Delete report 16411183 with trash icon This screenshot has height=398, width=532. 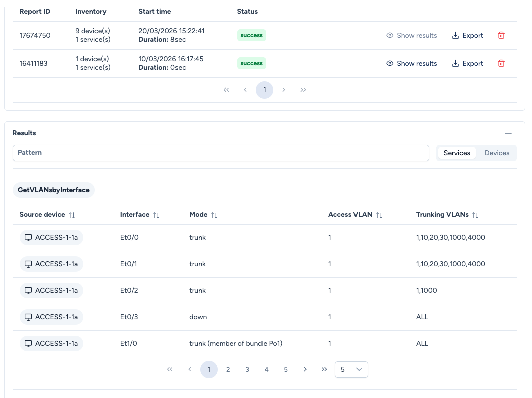[501, 63]
